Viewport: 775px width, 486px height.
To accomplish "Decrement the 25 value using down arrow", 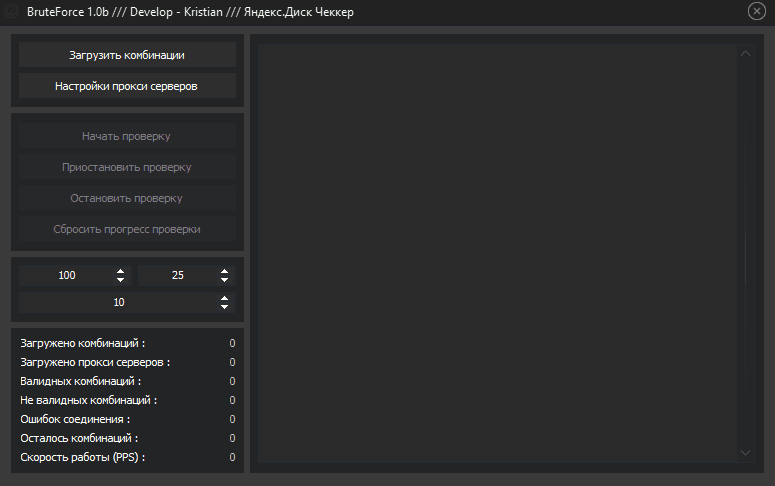I will [225, 280].
